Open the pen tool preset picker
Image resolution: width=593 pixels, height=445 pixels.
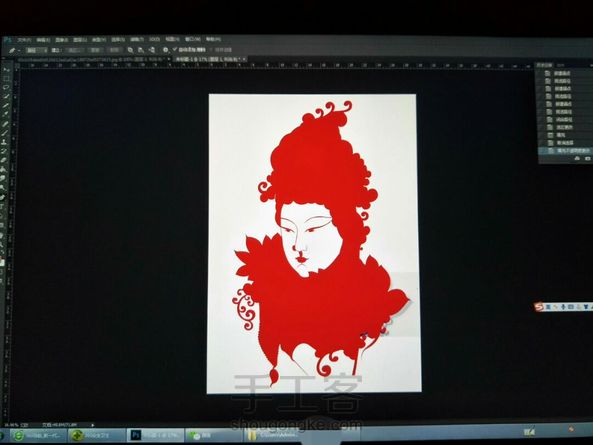click(14, 50)
